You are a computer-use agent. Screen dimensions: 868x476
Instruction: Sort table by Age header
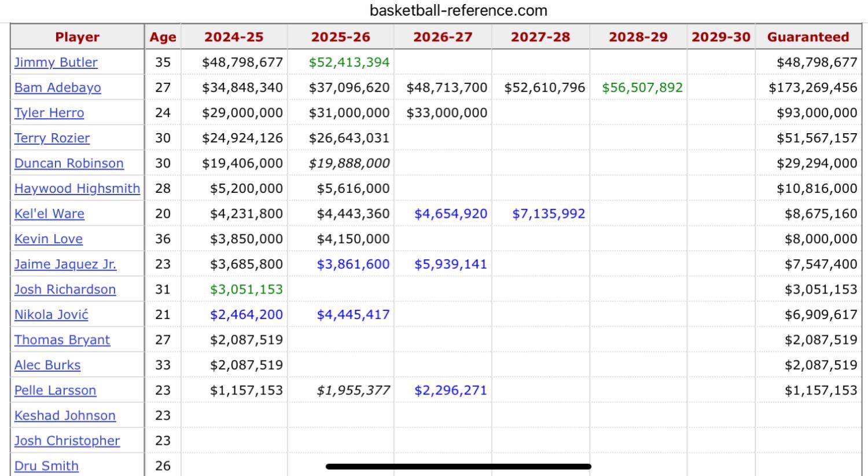point(163,37)
